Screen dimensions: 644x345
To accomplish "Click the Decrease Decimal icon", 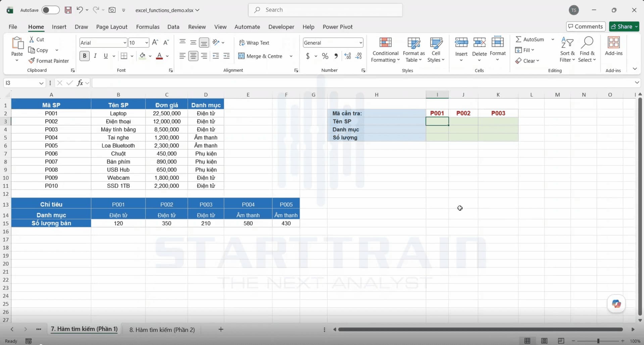I will pos(359,56).
